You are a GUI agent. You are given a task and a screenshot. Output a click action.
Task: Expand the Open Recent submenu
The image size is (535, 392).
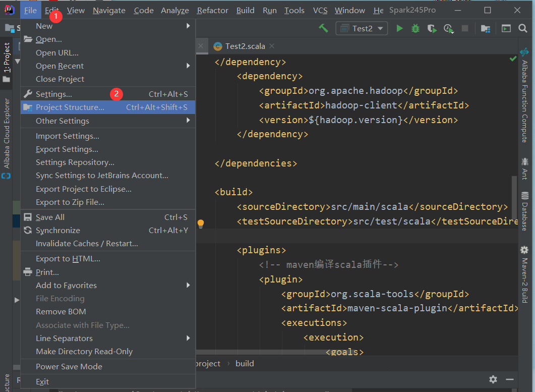pos(60,66)
